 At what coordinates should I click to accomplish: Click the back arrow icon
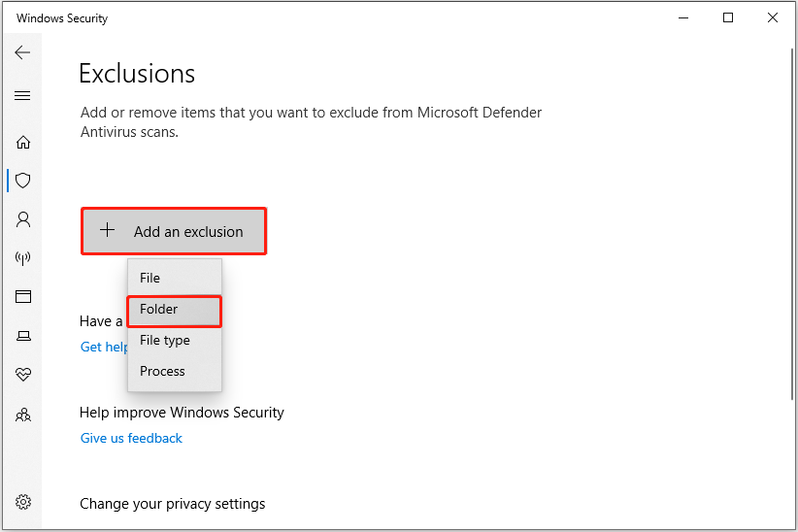pyautogui.click(x=23, y=52)
